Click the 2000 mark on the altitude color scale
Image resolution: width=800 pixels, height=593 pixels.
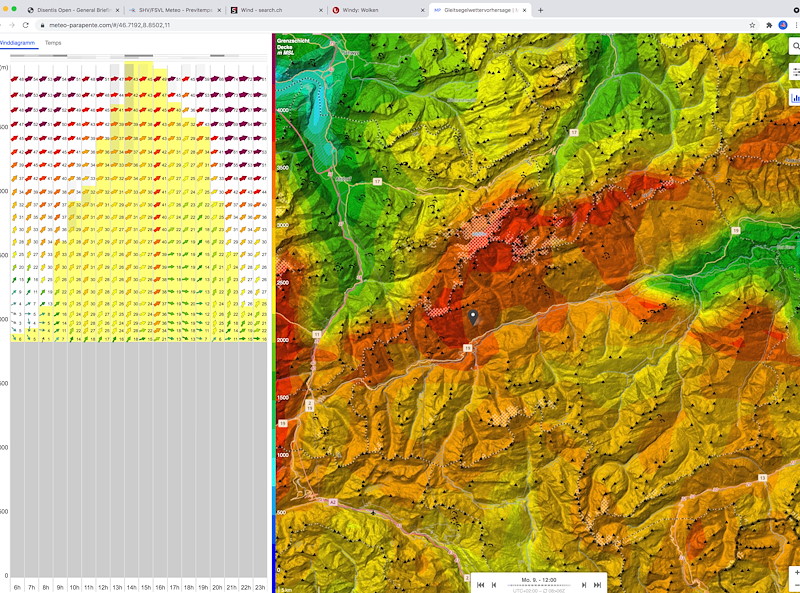pyautogui.click(x=283, y=340)
